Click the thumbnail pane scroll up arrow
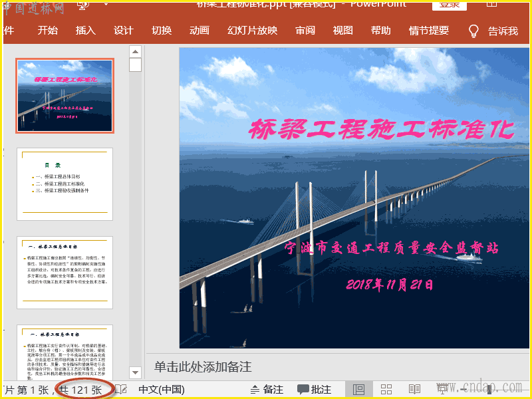532x399 pixels. (136, 52)
